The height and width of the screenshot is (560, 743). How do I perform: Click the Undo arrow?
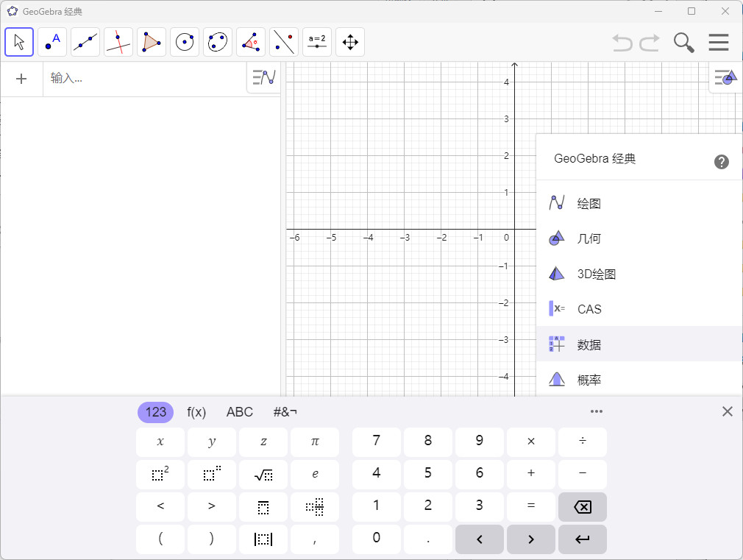coord(622,43)
